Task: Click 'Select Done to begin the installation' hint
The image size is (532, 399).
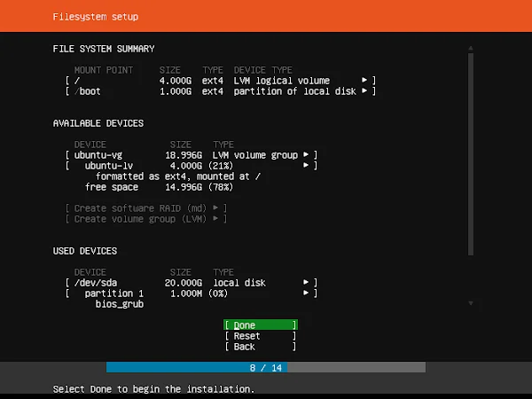Action: click(153, 389)
